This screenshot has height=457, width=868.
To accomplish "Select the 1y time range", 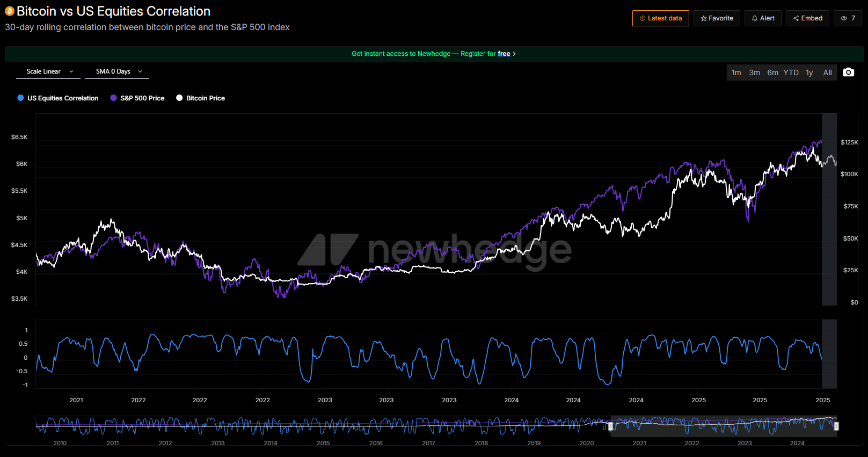I will 809,72.
